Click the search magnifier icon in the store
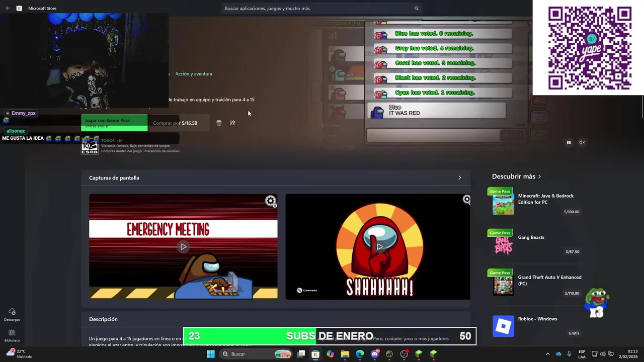Viewport: 644px width, 362px height. (416, 8)
